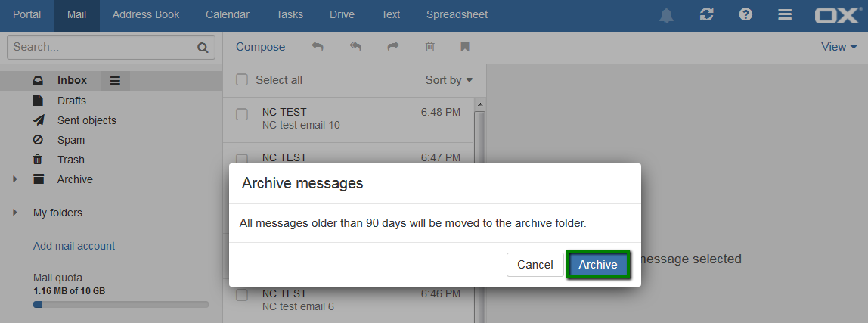Click the bookmark flag icon in toolbar

click(x=465, y=47)
